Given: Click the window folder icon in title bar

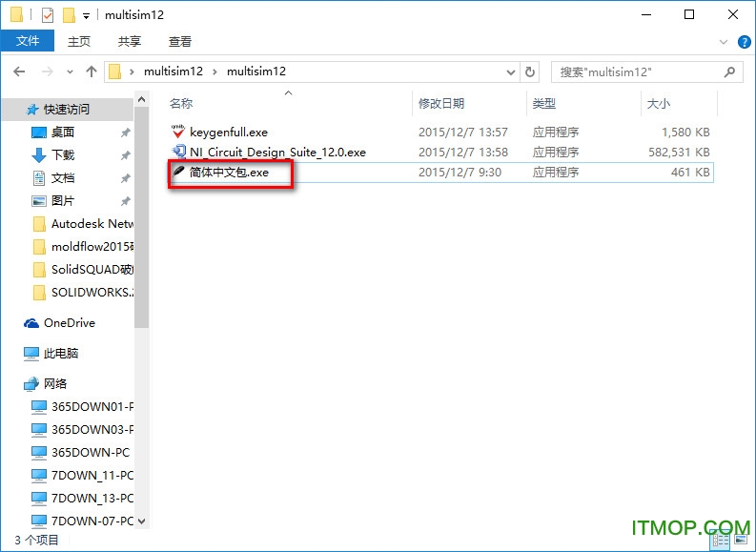Looking at the screenshot, I should tap(17, 15).
